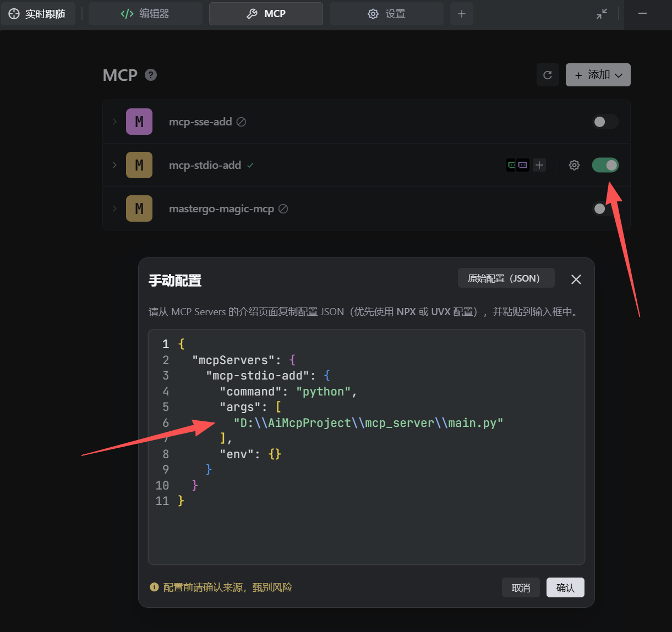Open 原始配置 (JSON) raw config view
This screenshot has height=632, width=672.
coord(506,278)
